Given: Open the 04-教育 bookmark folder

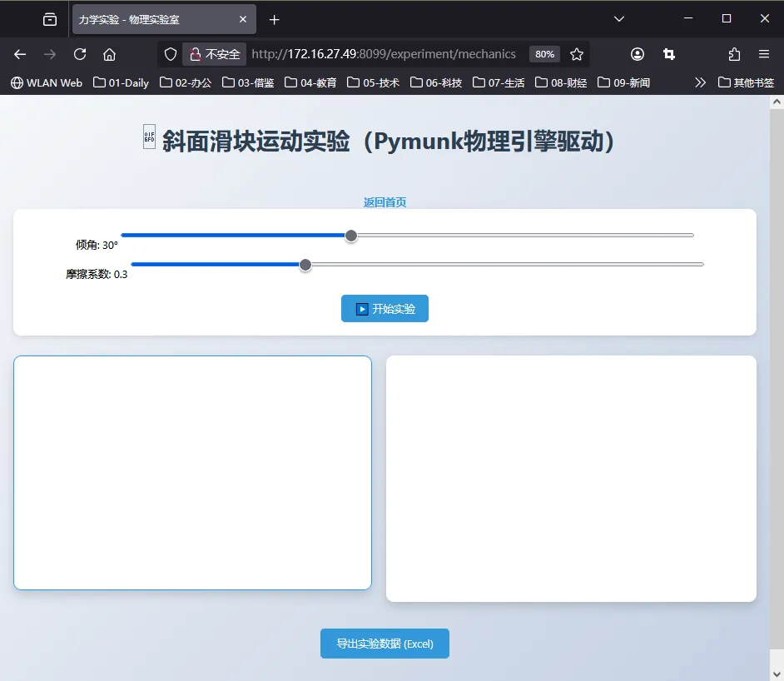Looking at the screenshot, I should (x=310, y=82).
